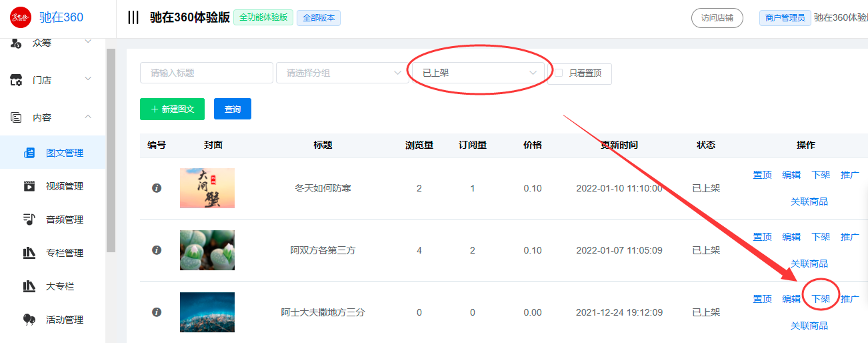Image resolution: width=868 pixels, height=343 pixels.
Task: Click 全部版本 tag
Action: (x=319, y=18)
